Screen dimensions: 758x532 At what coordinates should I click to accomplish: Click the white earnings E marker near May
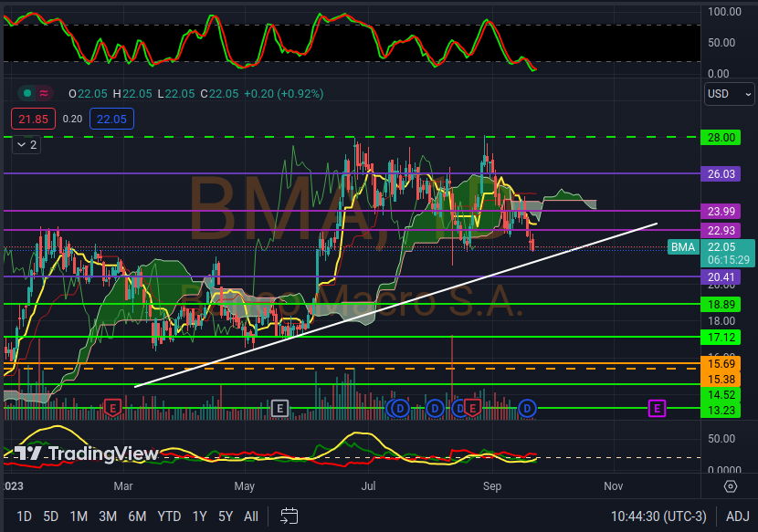pos(279,408)
